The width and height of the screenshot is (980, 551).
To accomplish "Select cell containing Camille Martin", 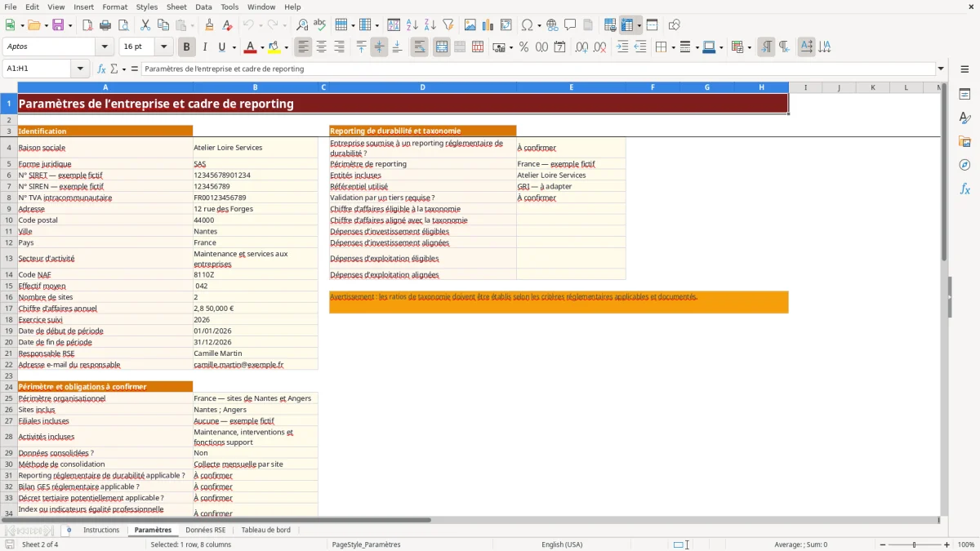I will click(x=255, y=353).
